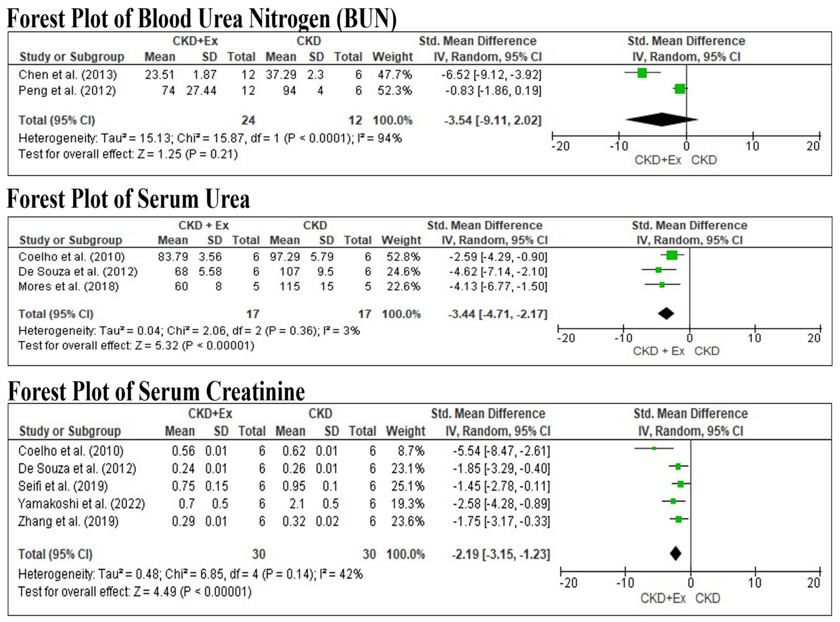
Task: Select the black diamond in the BUN plot
Action: (x=662, y=119)
